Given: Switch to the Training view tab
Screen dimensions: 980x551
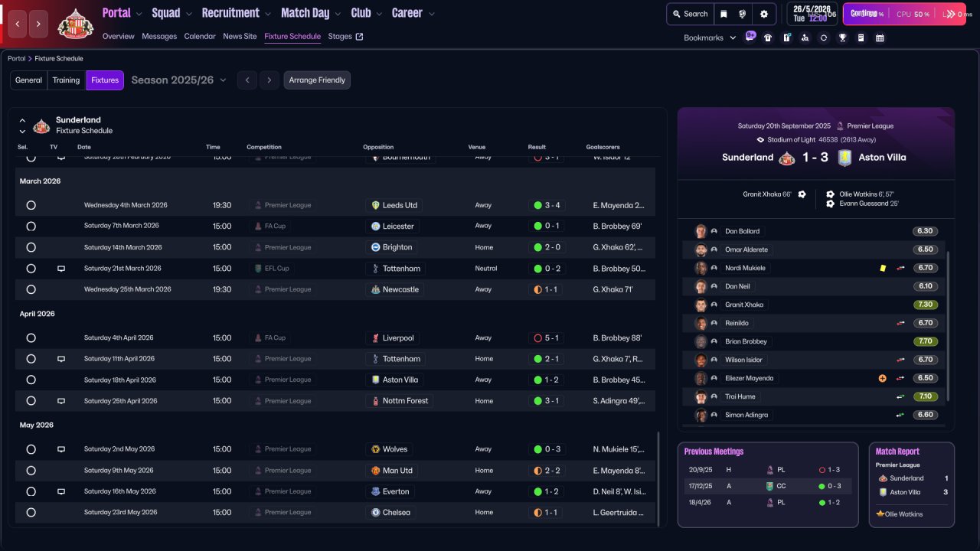Looking at the screenshot, I should (x=67, y=80).
